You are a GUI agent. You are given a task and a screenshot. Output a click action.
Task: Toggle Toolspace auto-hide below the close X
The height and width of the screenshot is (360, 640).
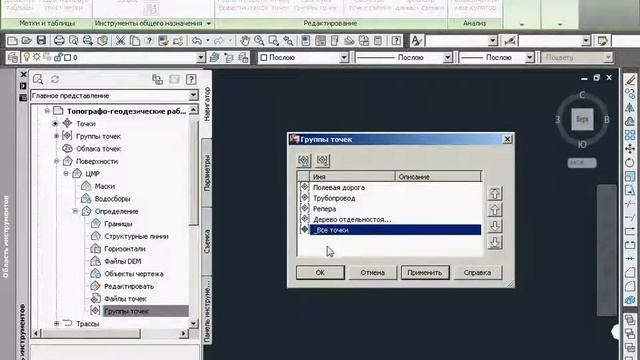point(23,86)
